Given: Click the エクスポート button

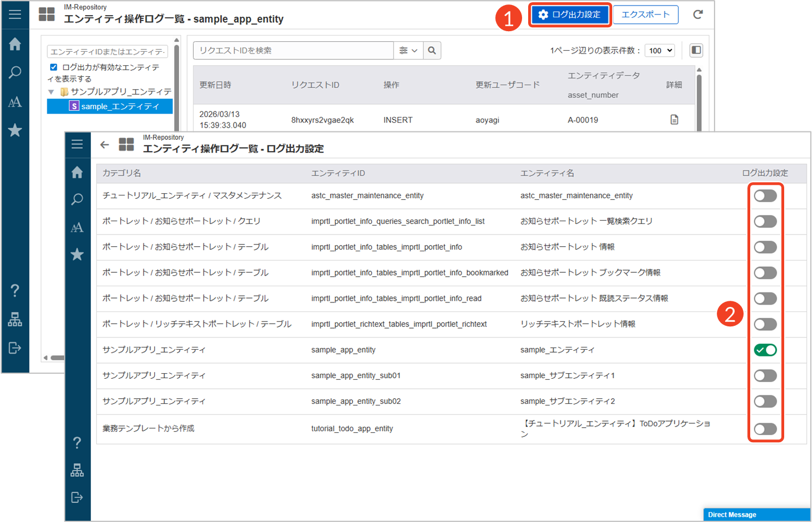Looking at the screenshot, I should (x=646, y=14).
